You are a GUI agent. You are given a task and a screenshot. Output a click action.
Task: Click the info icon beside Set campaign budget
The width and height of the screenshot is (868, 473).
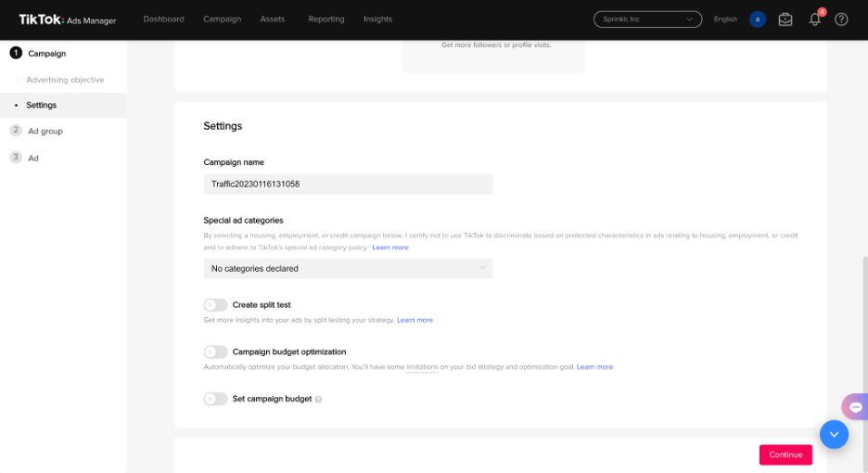tap(318, 400)
